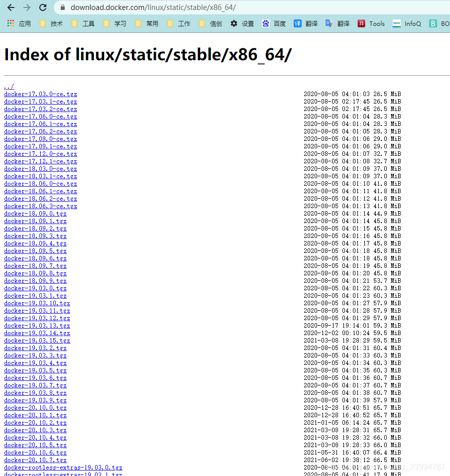Screen dimensions: 450x476
Task: Download docker-17.06.1-ce.tgz
Action: [40, 124]
